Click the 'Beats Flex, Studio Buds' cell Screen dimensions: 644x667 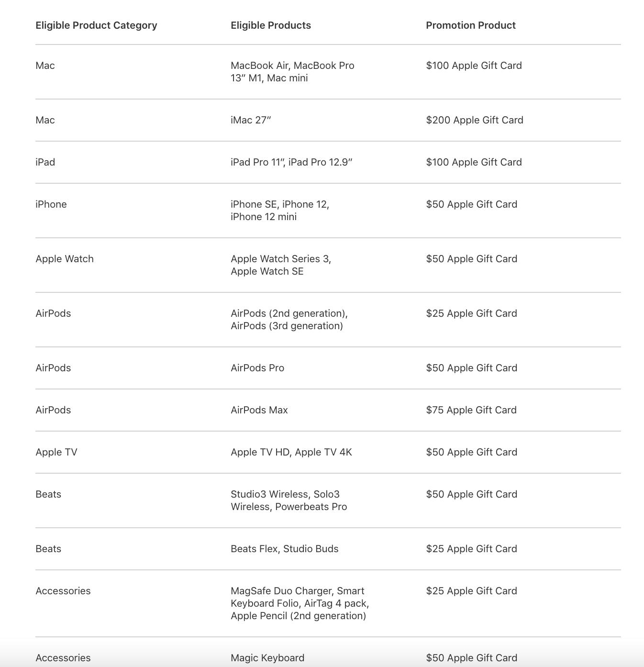(285, 549)
